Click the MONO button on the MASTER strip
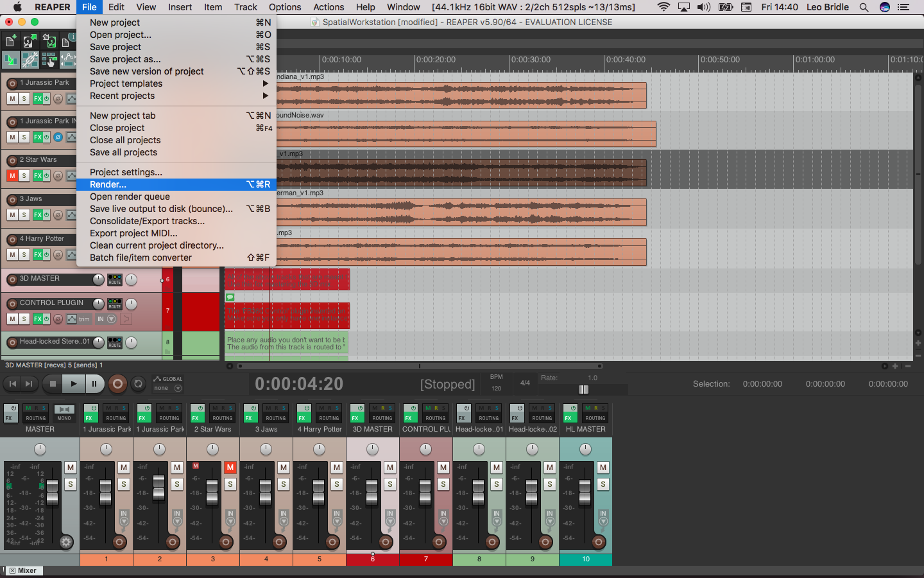 click(64, 413)
